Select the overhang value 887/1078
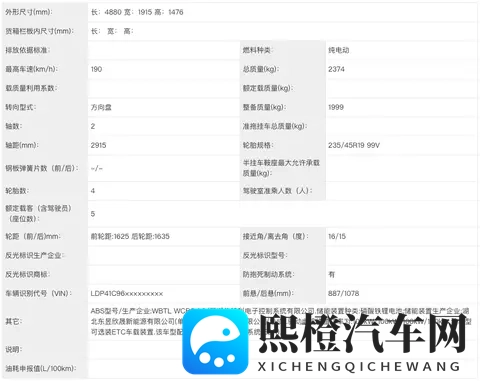The height and width of the screenshot is (381, 480). click(x=344, y=294)
